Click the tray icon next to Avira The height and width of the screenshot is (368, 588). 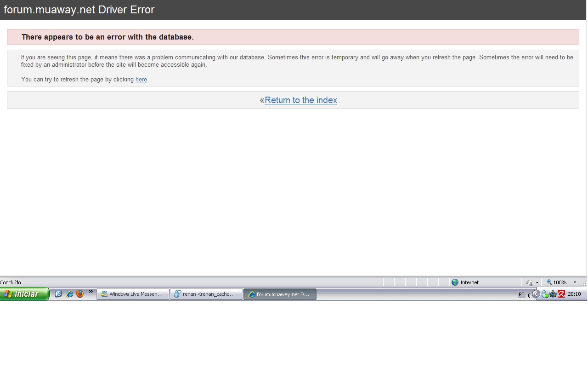553,294
